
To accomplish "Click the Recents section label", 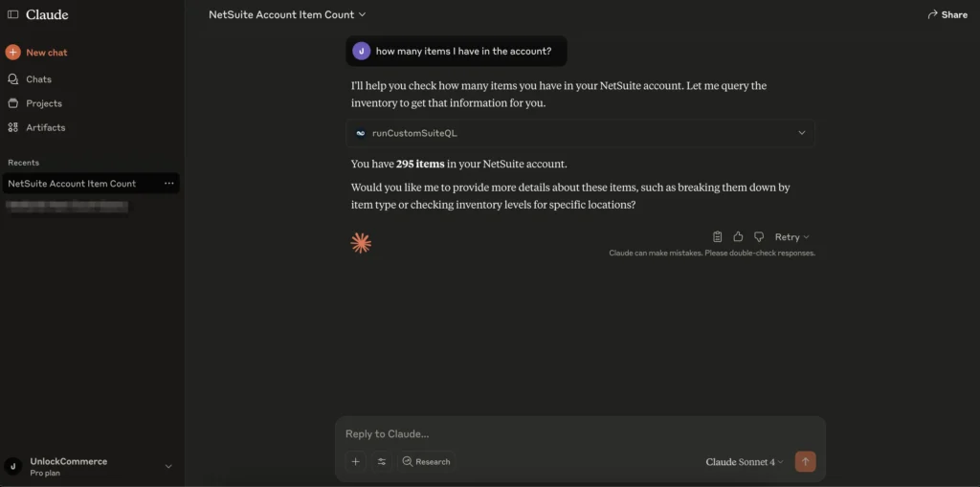I will 23,163.
